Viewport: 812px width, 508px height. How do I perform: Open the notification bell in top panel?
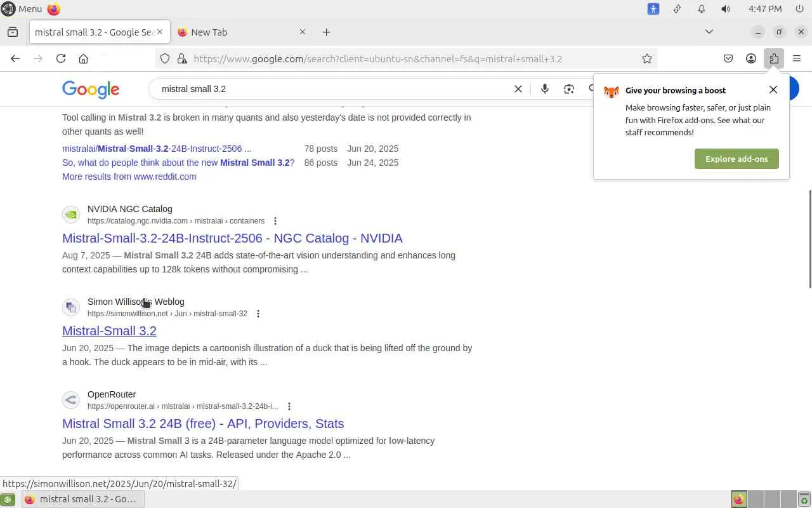[702, 9]
